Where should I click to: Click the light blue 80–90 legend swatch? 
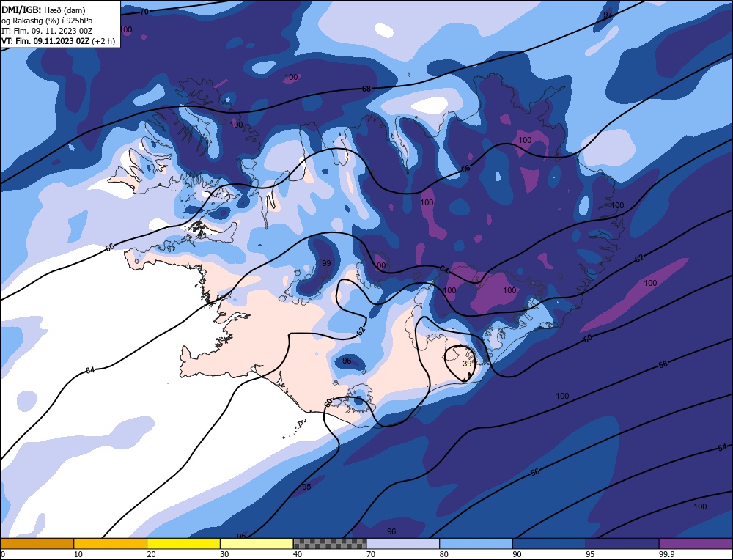(476, 544)
